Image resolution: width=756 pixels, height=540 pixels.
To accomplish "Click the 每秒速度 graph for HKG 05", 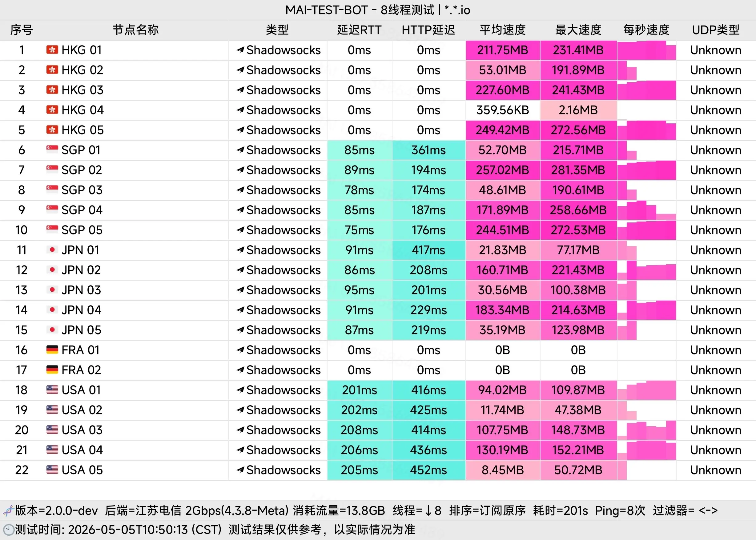I will click(x=646, y=130).
